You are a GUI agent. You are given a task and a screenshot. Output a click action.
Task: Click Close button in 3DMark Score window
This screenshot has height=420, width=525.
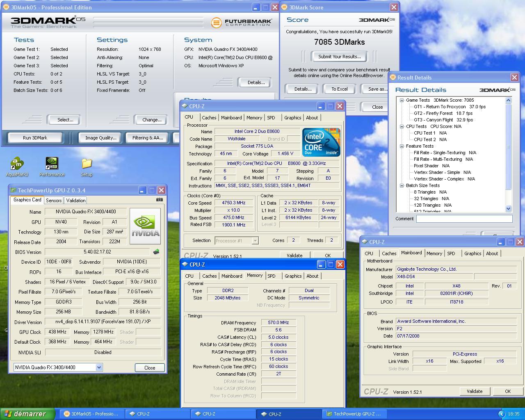tap(377, 107)
